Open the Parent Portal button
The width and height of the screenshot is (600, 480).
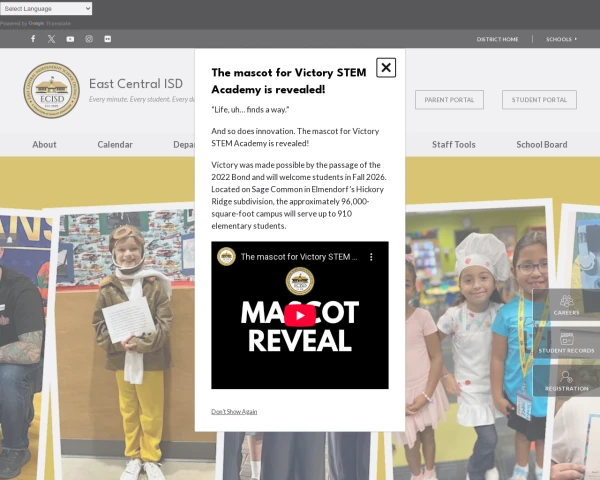click(449, 100)
